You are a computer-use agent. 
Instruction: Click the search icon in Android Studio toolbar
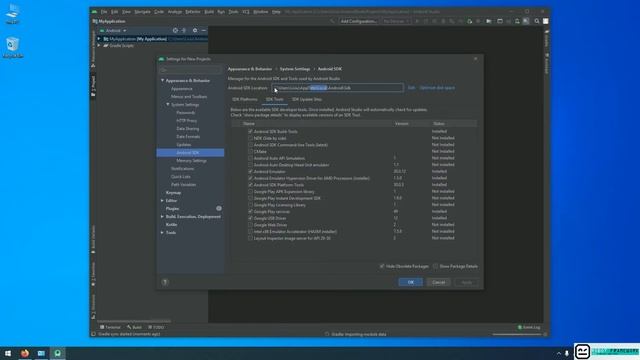click(537, 21)
